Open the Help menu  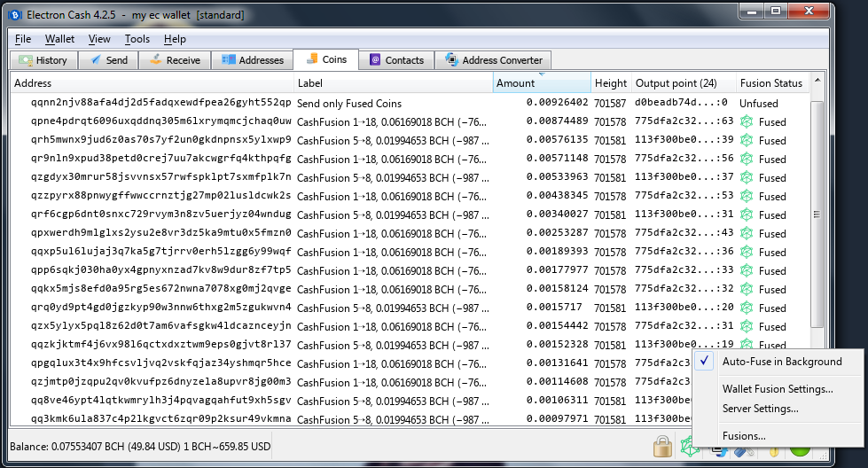(x=175, y=39)
